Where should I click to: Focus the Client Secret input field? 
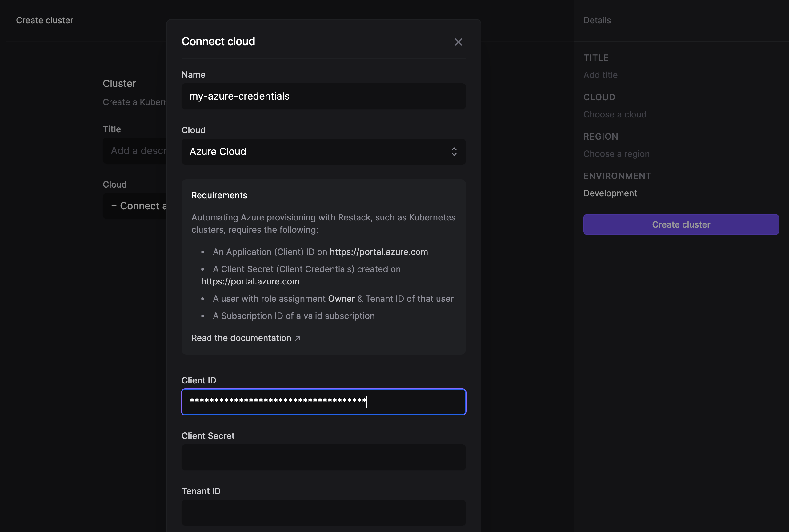pyautogui.click(x=323, y=457)
